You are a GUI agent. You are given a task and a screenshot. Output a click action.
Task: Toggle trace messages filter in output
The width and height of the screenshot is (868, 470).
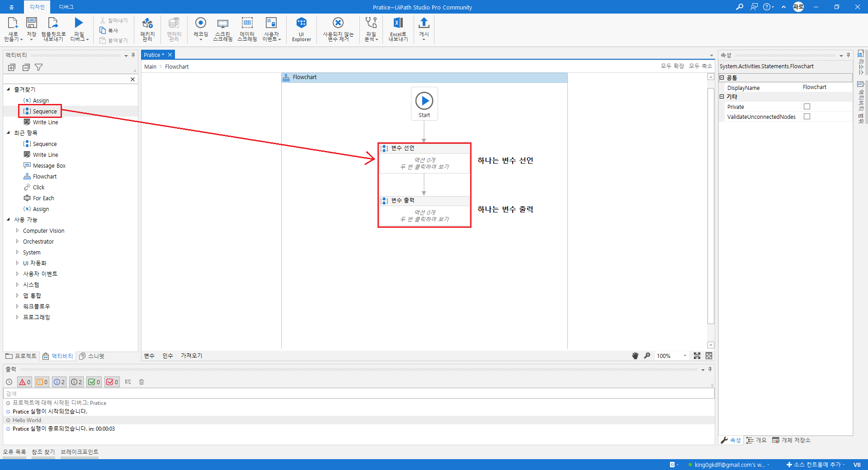[76, 382]
